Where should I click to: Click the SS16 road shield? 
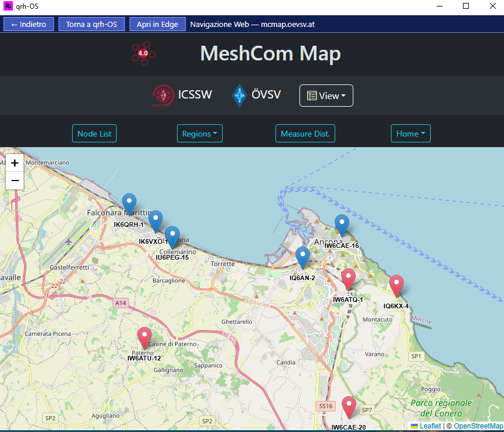(x=326, y=406)
